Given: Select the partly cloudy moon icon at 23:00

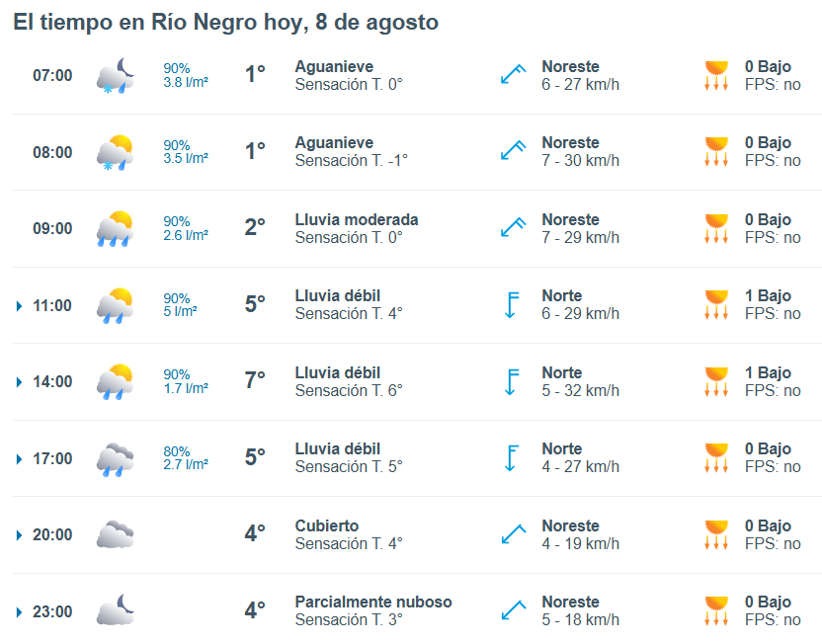Looking at the screenshot, I should click(x=116, y=610).
